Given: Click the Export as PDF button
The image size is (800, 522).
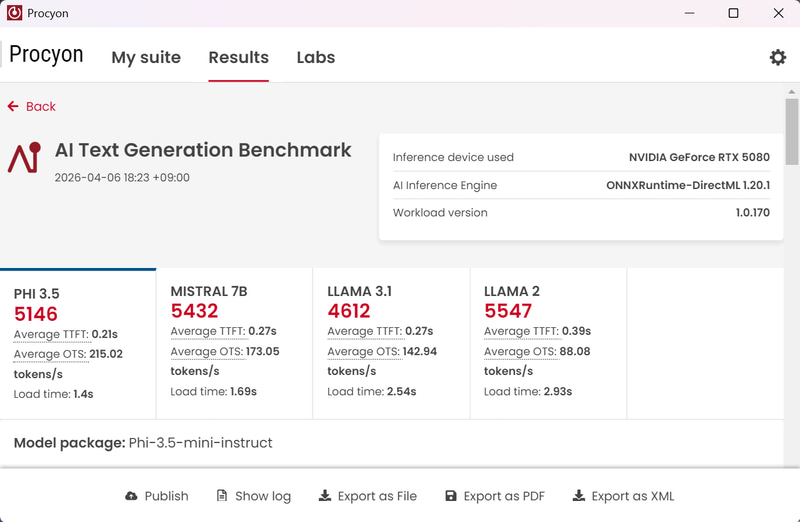Looking at the screenshot, I should (x=495, y=496).
